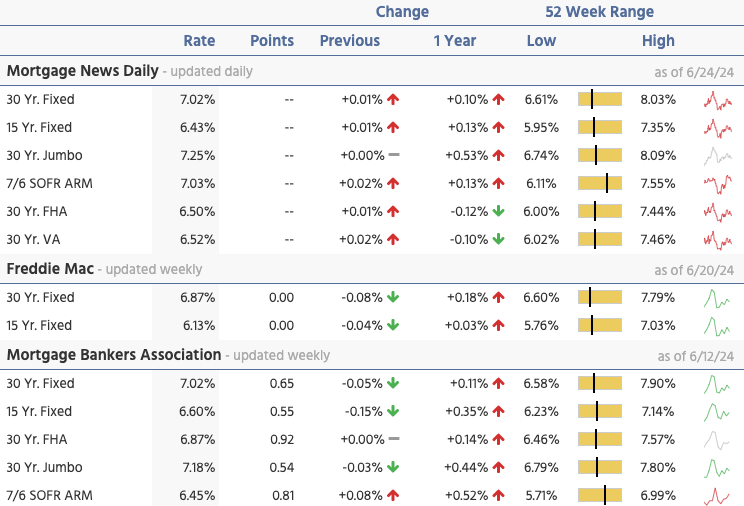
Task: Open the MBA 30 Yr. Jumbo sparkline
Action: tap(718, 468)
